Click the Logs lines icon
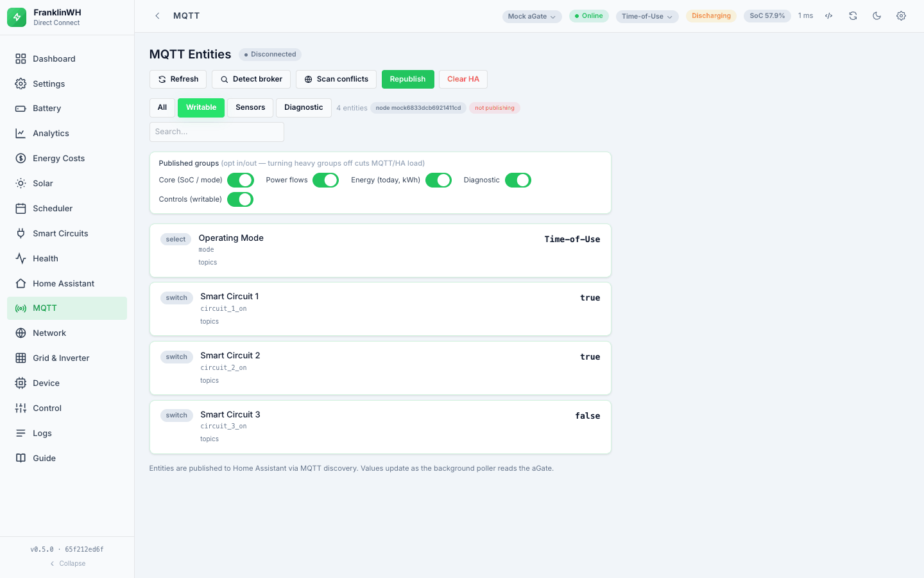924x578 pixels. 21,433
